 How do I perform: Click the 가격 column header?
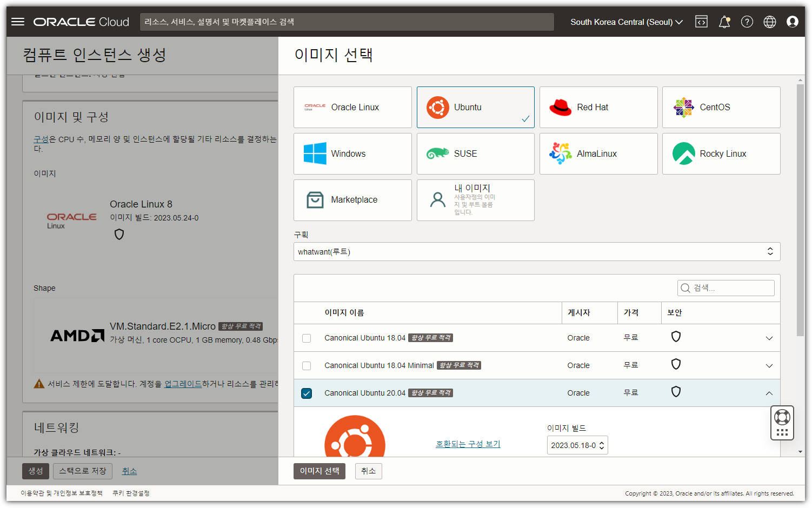click(x=631, y=313)
